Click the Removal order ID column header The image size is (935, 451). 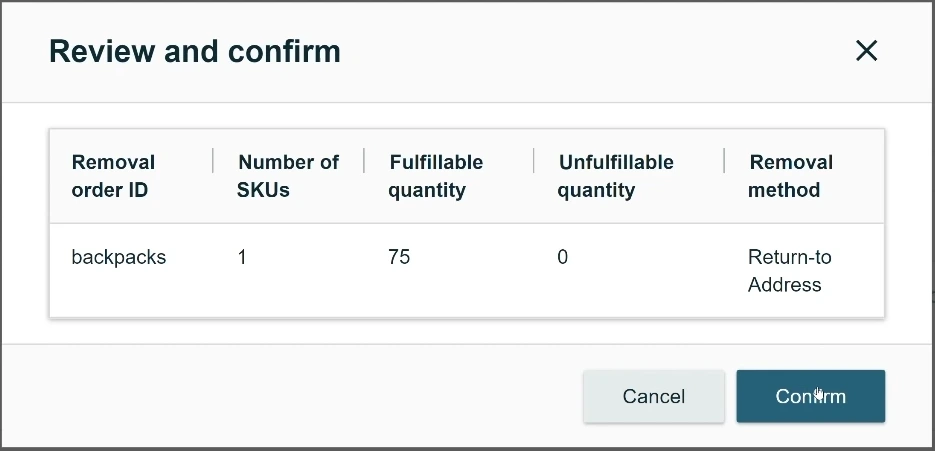click(x=113, y=176)
